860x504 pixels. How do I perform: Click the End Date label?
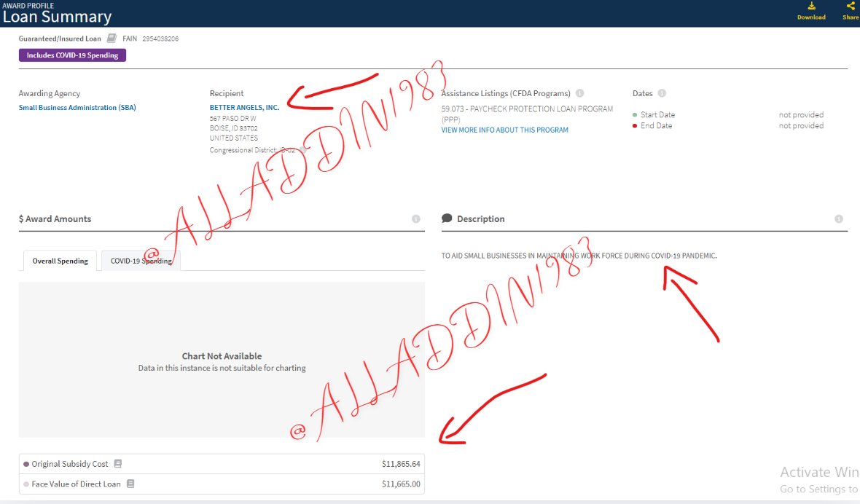click(x=656, y=125)
